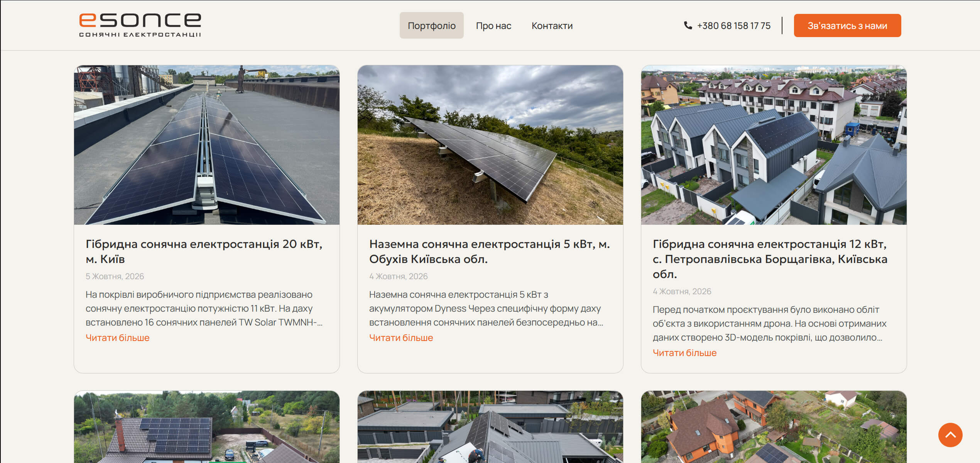Click description starting Перед початком проєктування
Viewport: 980px width, 463px height.
769,323
